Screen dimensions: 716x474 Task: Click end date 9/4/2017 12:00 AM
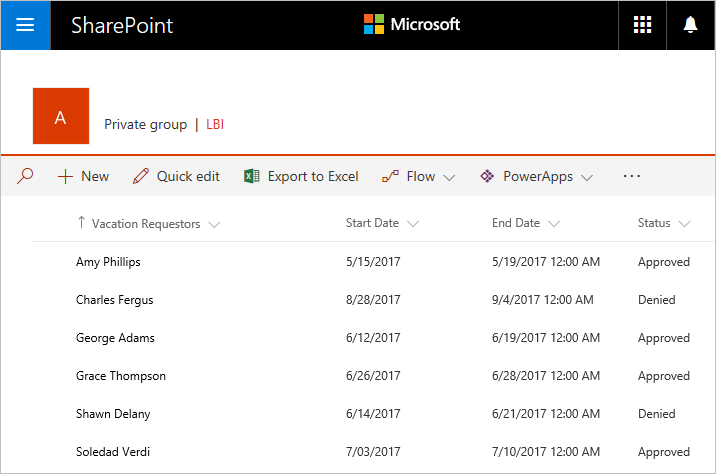542,300
